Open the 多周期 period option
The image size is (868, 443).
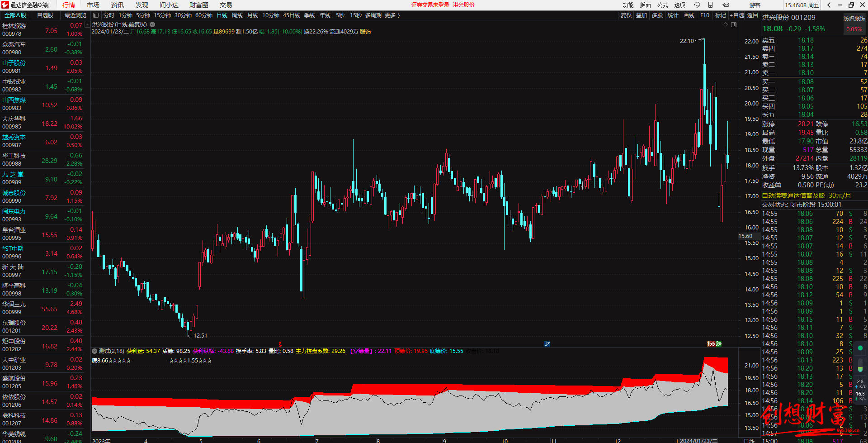click(x=373, y=15)
